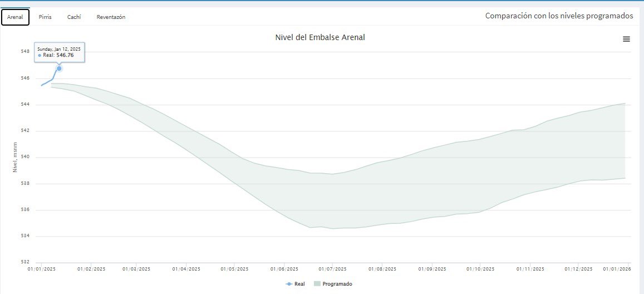Click the 01/11/2025 x-axis label
Viewport: 644px width, 294px height.
530,269
